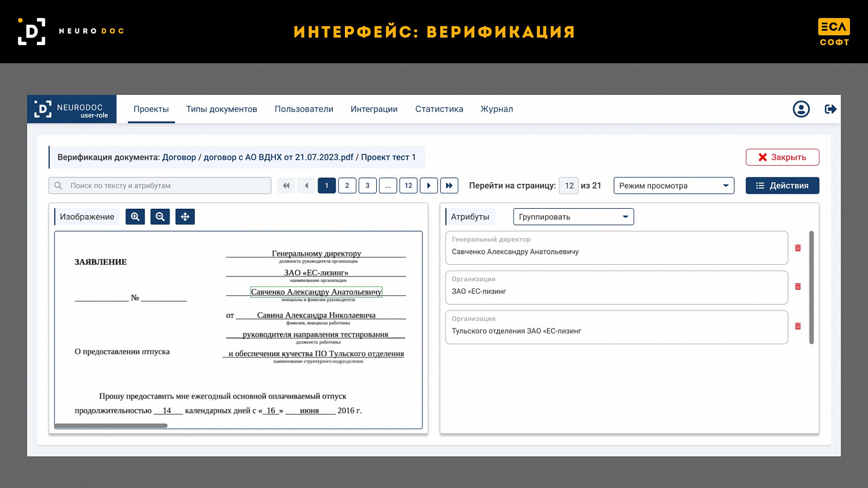868x488 pixels.
Task: Jump to the first page
Action: coord(286,186)
